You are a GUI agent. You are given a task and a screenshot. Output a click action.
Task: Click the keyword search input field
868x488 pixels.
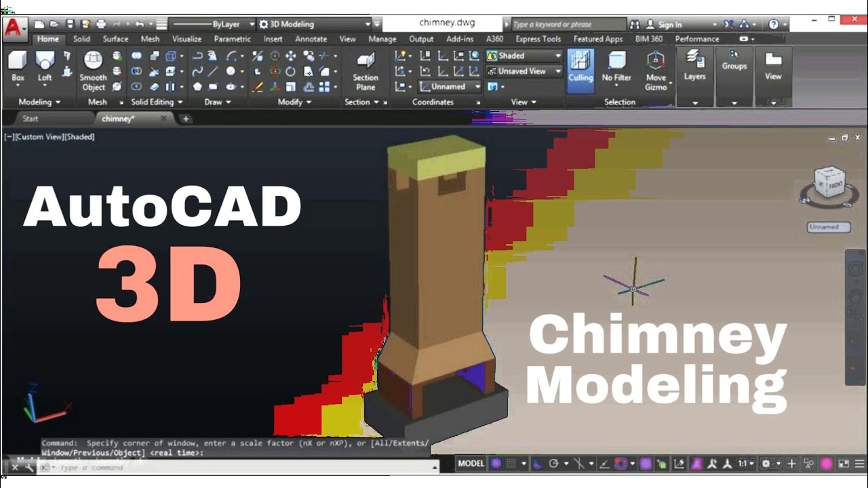click(x=568, y=24)
